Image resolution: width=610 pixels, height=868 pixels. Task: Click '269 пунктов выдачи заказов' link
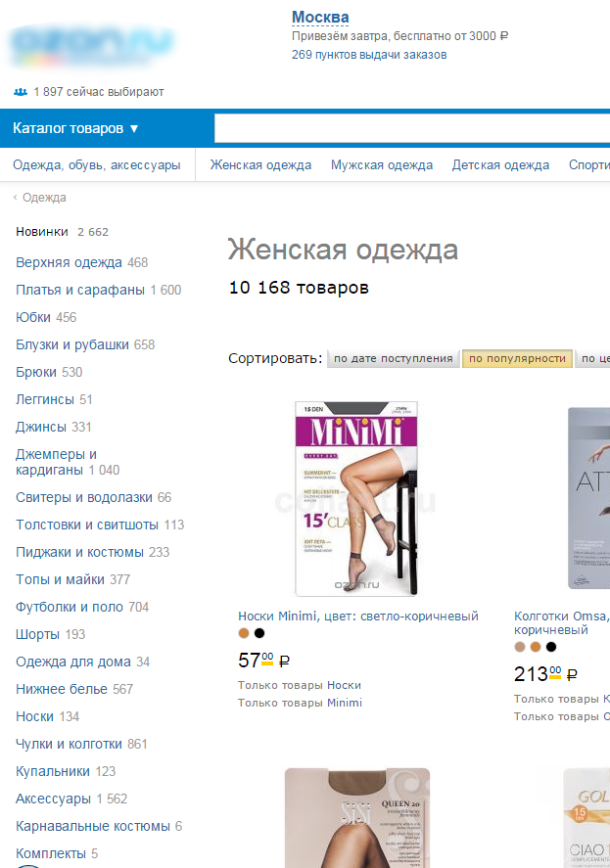point(369,55)
